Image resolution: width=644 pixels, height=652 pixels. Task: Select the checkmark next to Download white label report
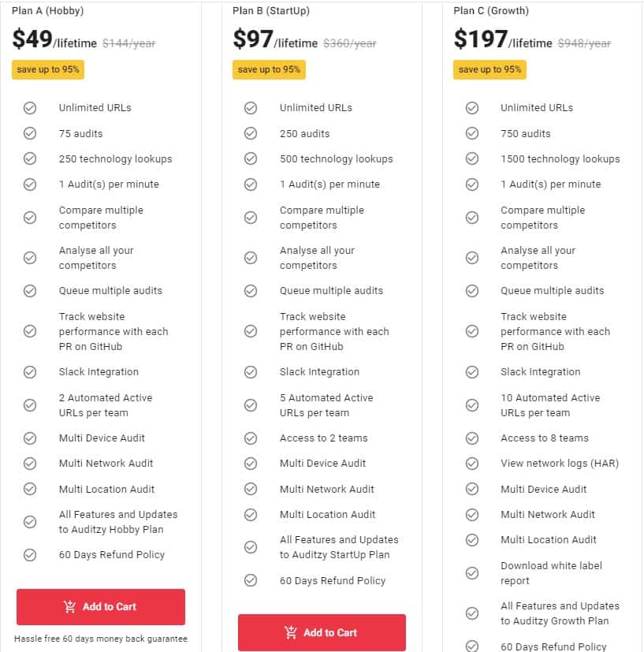[x=472, y=572]
